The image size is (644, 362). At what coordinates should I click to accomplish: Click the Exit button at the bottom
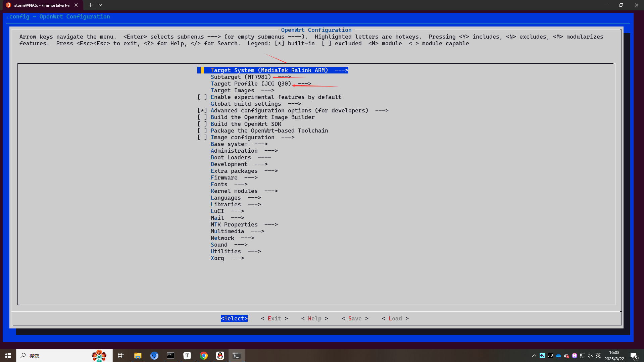(x=274, y=318)
